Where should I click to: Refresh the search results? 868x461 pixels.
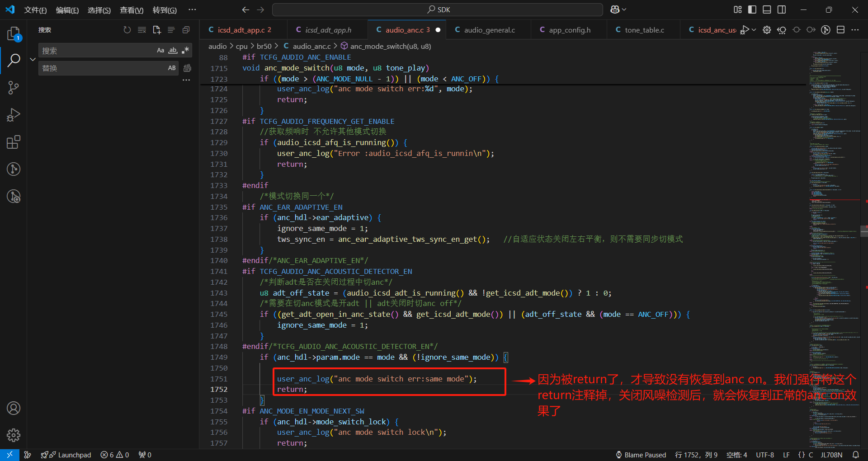pos(127,30)
